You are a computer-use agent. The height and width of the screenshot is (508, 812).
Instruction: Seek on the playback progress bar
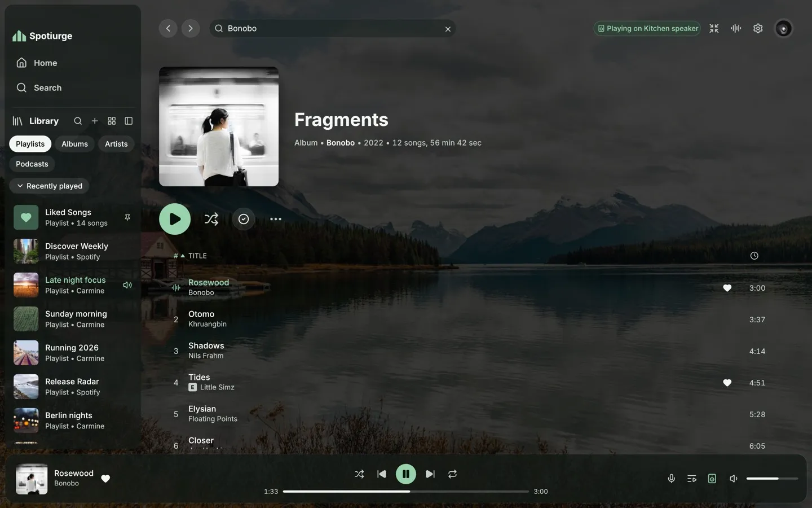click(406, 492)
